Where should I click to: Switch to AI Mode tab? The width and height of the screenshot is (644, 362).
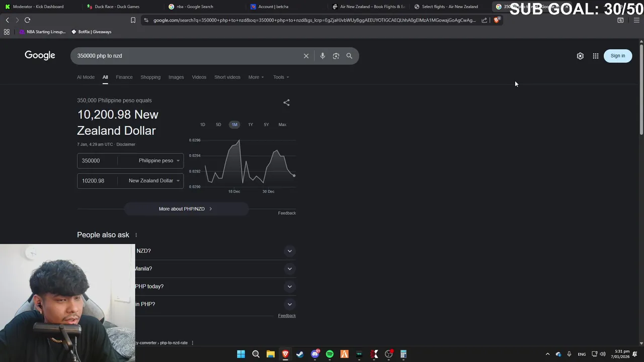point(86,77)
